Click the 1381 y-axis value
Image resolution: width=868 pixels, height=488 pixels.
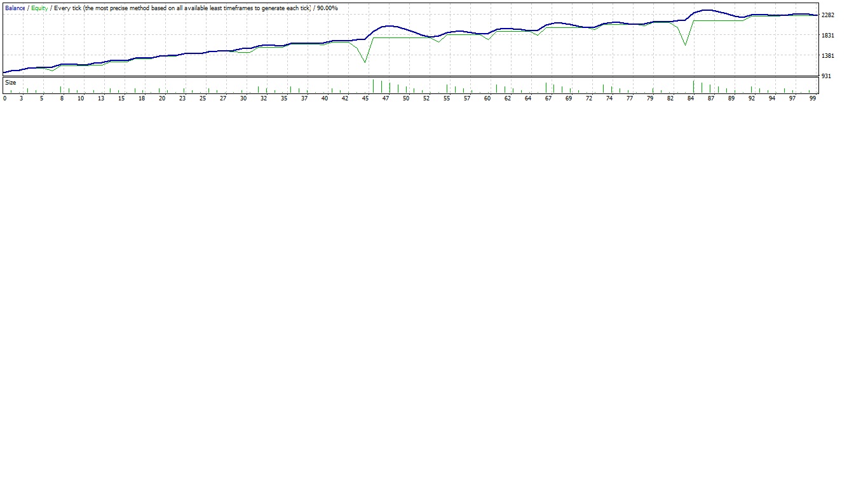(x=828, y=56)
